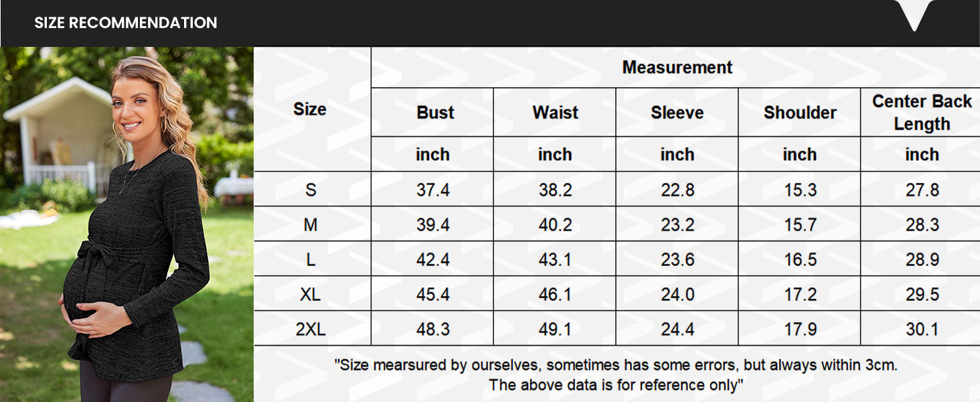The width and height of the screenshot is (980, 402).
Task: Click the Size Recommendation heading
Action: pos(126,23)
